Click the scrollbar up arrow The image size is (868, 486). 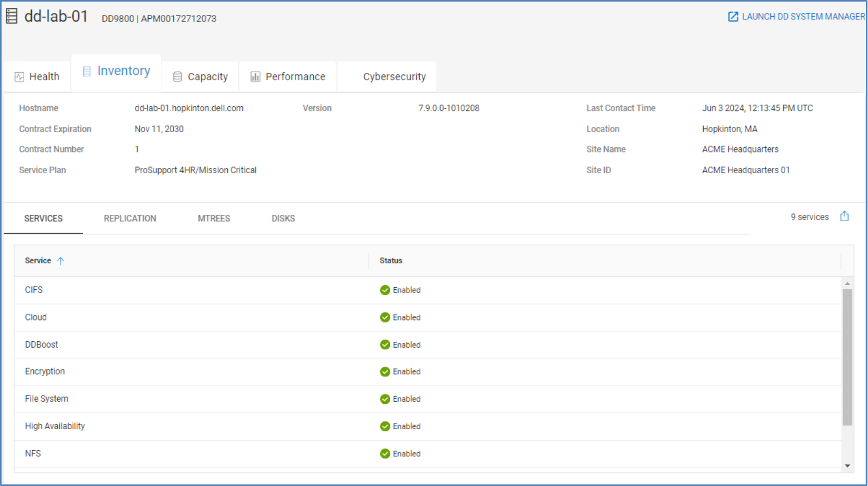pyautogui.click(x=848, y=284)
